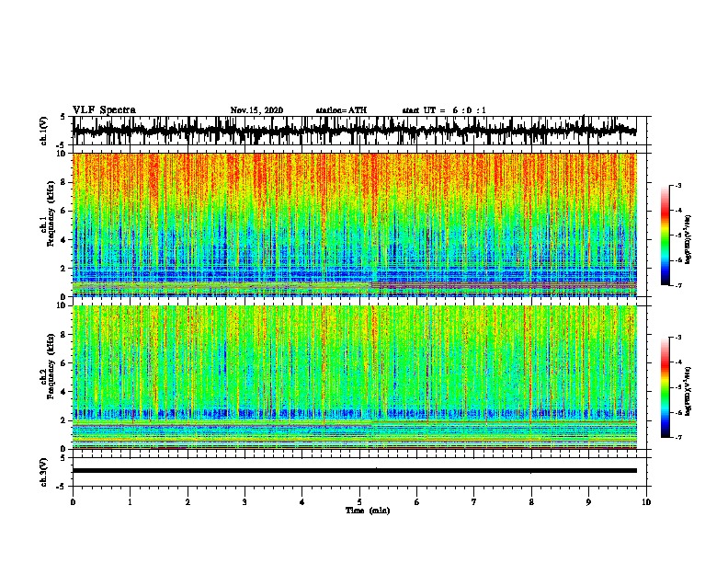This screenshot has width=728, height=563.
Task: Click the upper color bar log(PSD) label
Action: click(688, 239)
